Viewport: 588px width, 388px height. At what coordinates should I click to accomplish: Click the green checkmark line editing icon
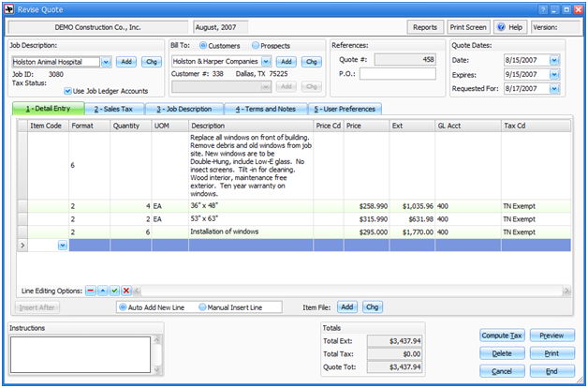114,291
